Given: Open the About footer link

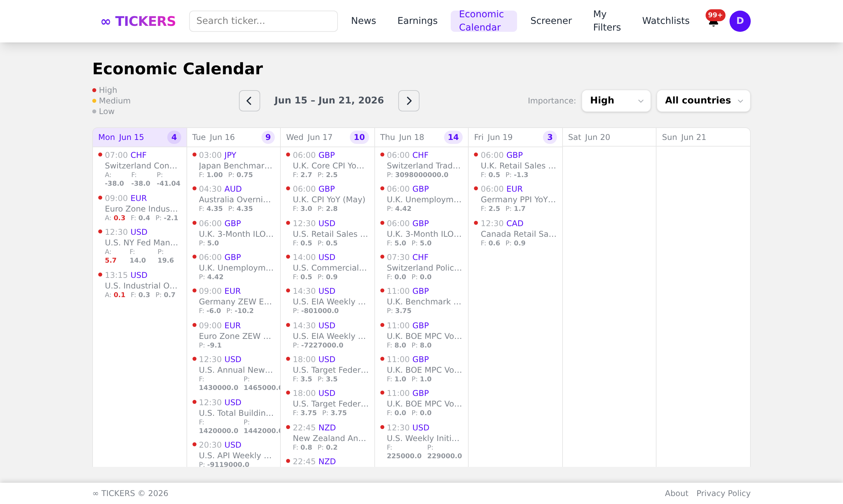Looking at the screenshot, I should point(676,493).
